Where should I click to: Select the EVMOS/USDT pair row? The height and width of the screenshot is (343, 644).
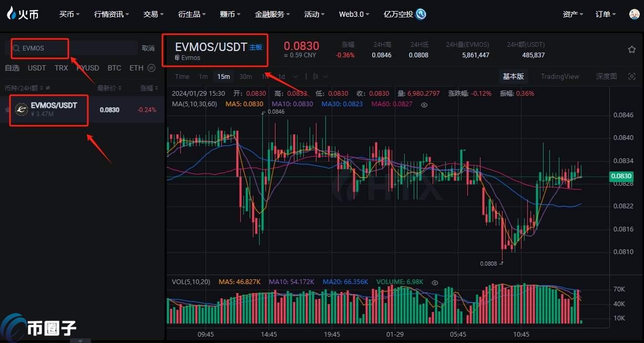(82, 109)
